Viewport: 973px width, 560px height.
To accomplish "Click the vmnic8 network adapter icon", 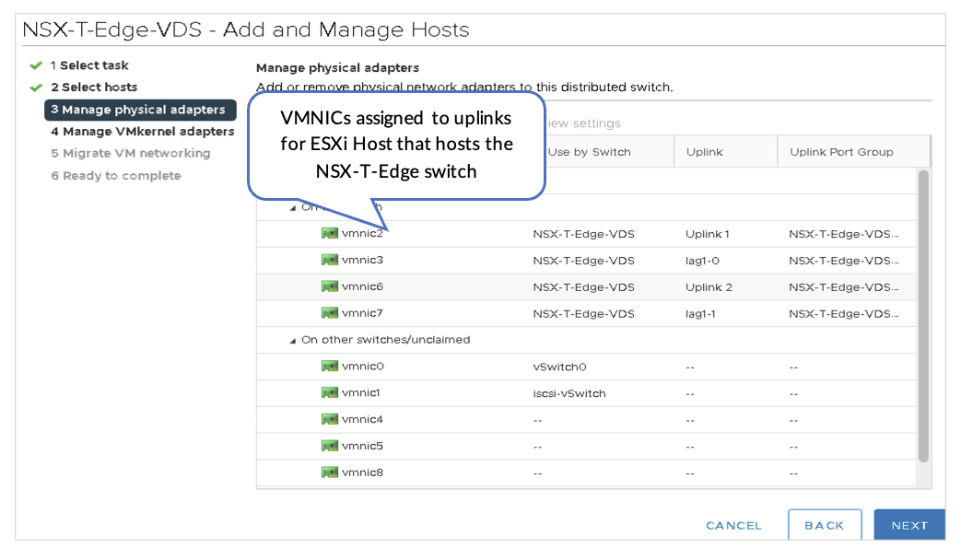I will tap(330, 473).
